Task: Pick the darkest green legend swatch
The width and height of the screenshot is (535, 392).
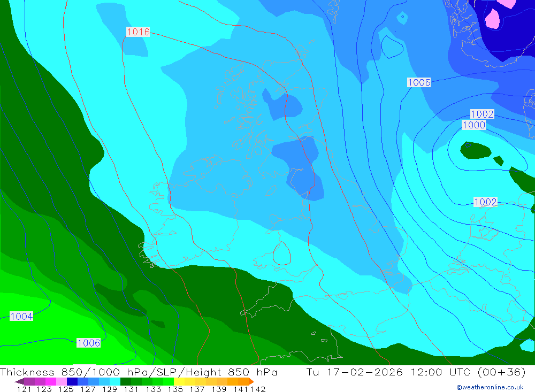Action: tap(126, 381)
